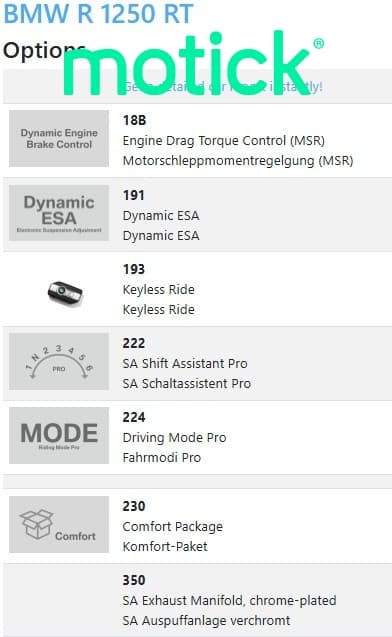Select option code 18B

click(134, 120)
